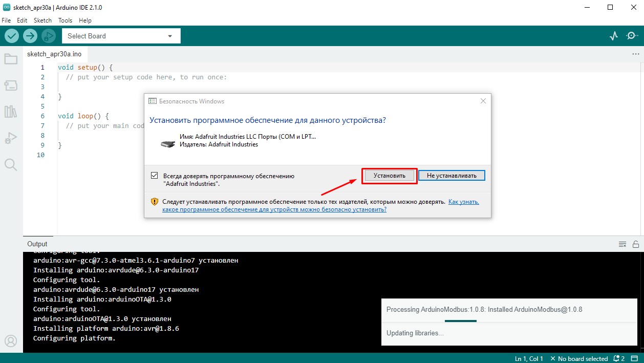Click the Ln 1, Col 1 indicator
Image resolution: width=644 pixels, height=363 pixels.
pyautogui.click(x=529, y=358)
